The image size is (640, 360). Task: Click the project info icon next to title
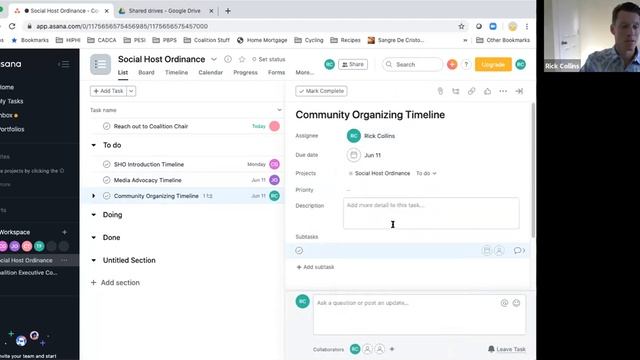(x=228, y=59)
